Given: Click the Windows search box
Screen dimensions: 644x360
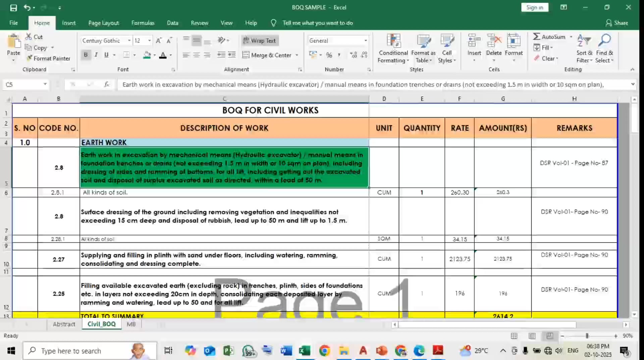Looking at the screenshot, I should [90, 351].
